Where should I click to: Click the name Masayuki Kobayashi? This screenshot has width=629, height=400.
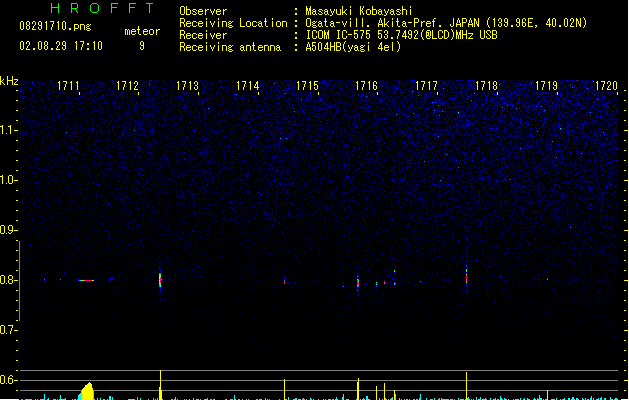(x=359, y=11)
